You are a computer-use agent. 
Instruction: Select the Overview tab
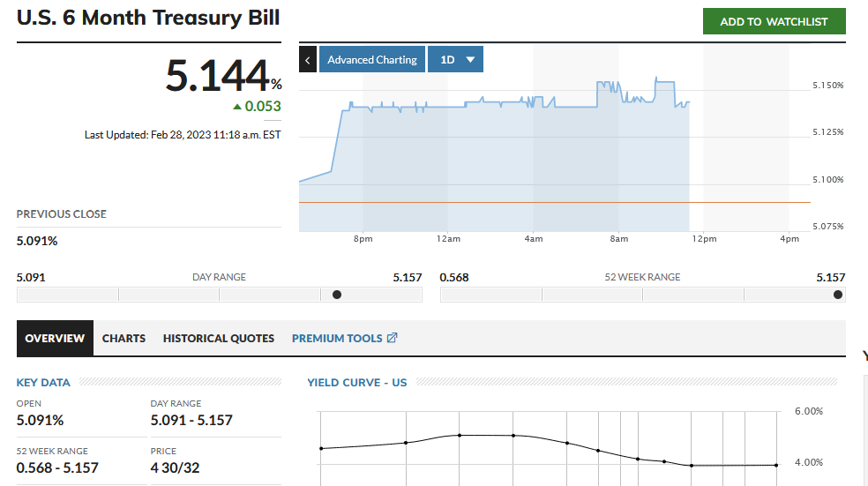click(x=55, y=338)
